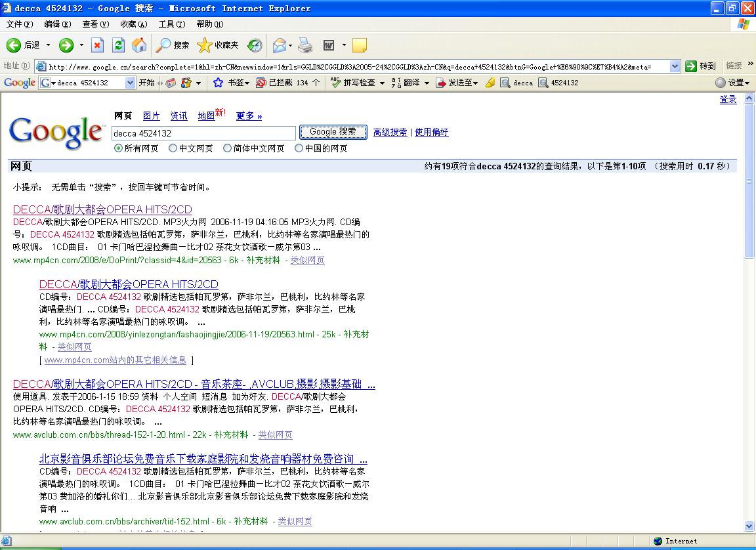Click the yellow highlighter icon

[x=490, y=83]
